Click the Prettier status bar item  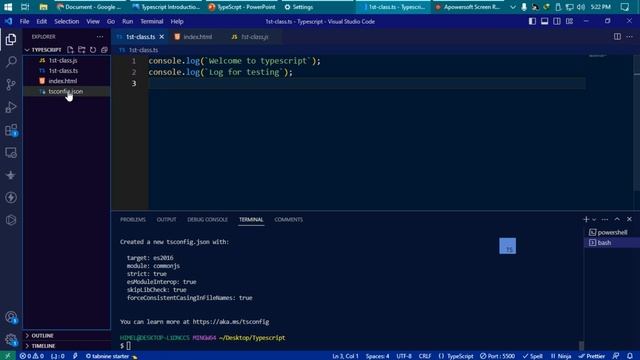[591, 356]
